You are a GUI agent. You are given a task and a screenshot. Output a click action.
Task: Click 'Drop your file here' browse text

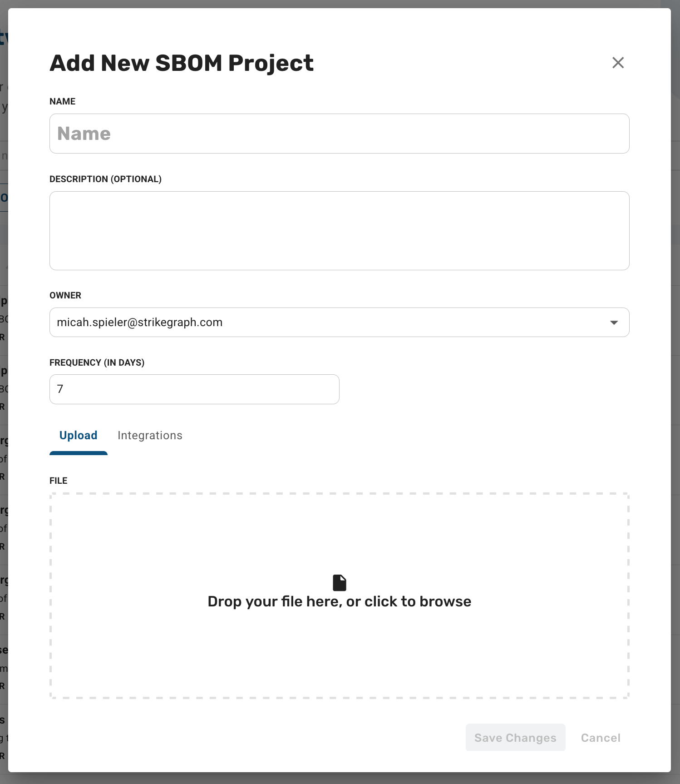point(340,601)
